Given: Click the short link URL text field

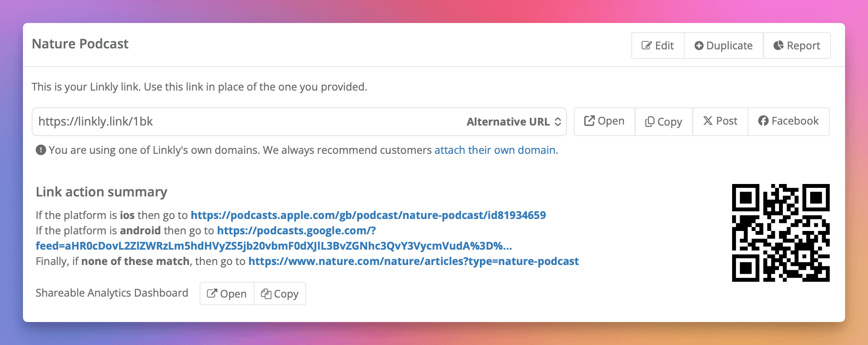Looking at the screenshot, I should 239,122.
